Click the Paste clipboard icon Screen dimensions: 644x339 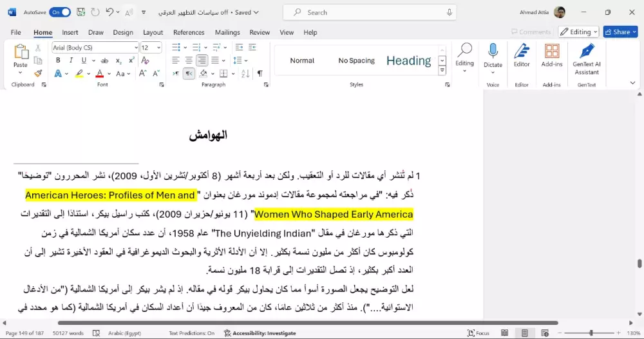[x=21, y=52]
